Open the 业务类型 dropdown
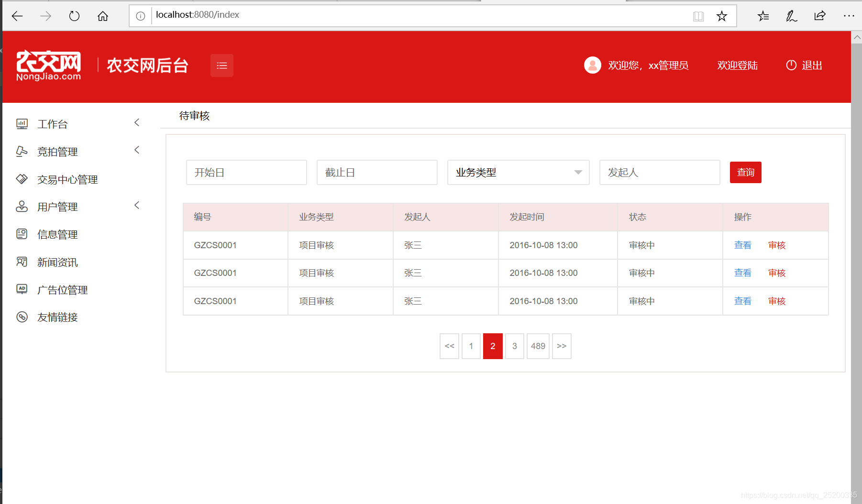 (x=519, y=173)
